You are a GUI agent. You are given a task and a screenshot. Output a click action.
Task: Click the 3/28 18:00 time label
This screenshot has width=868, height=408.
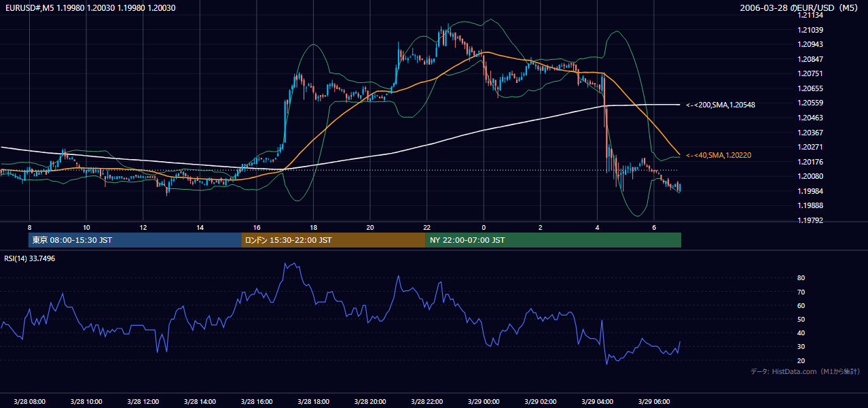[x=313, y=402]
